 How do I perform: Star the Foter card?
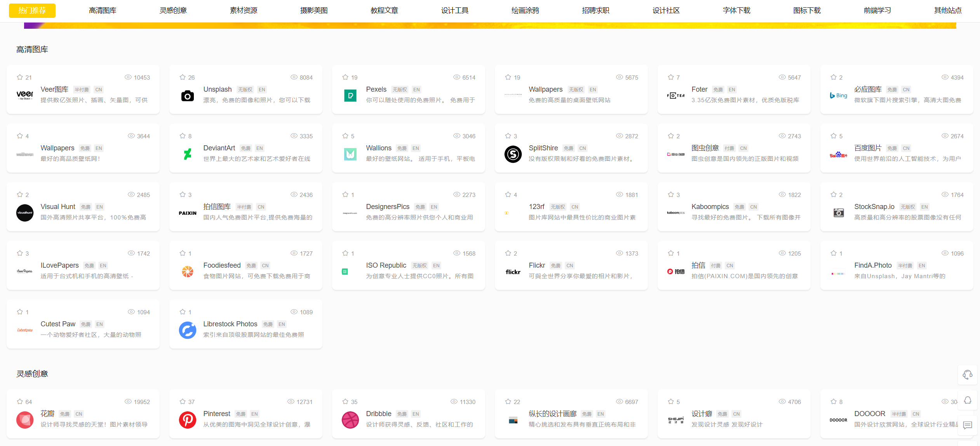coord(671,77)
